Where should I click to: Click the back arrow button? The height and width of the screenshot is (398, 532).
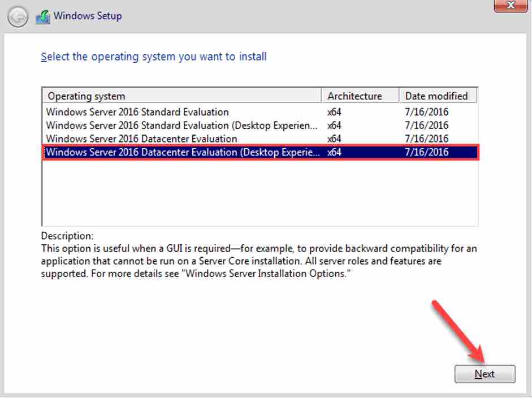click(x=18, y=18)
